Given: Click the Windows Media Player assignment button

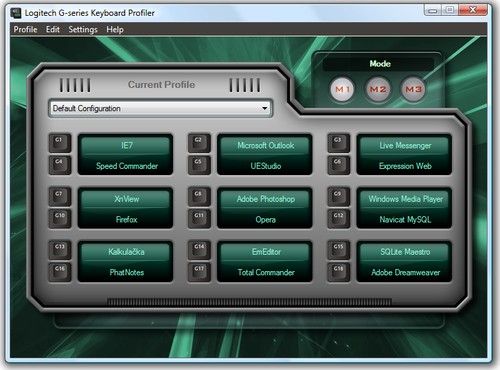Looking at the screenshot, I should [x=405, y=199].
